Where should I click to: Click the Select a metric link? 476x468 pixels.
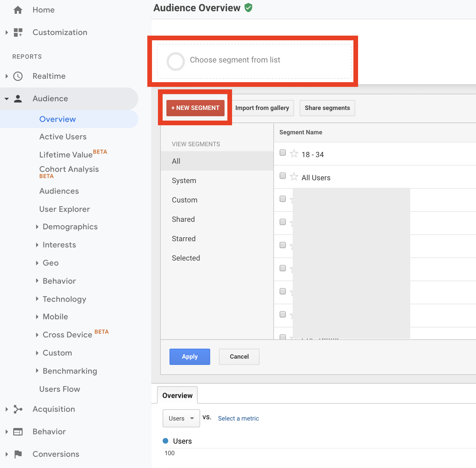238,418
